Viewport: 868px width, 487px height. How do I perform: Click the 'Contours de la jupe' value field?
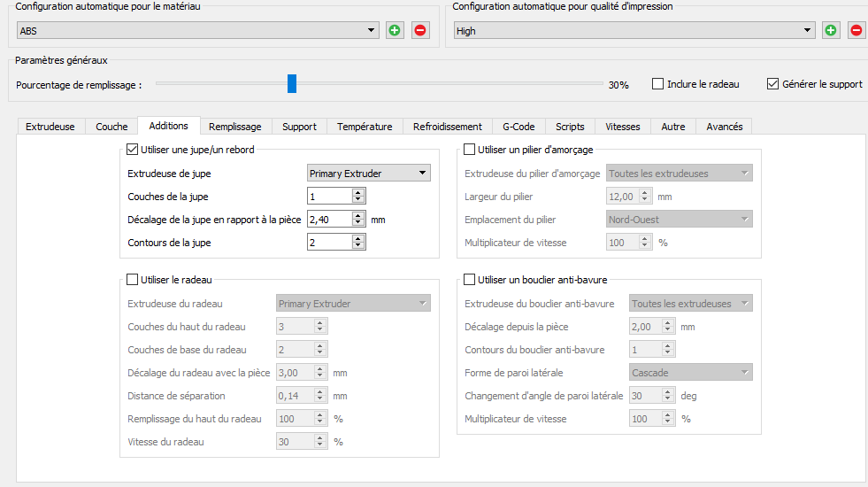(x=329, y=242)
